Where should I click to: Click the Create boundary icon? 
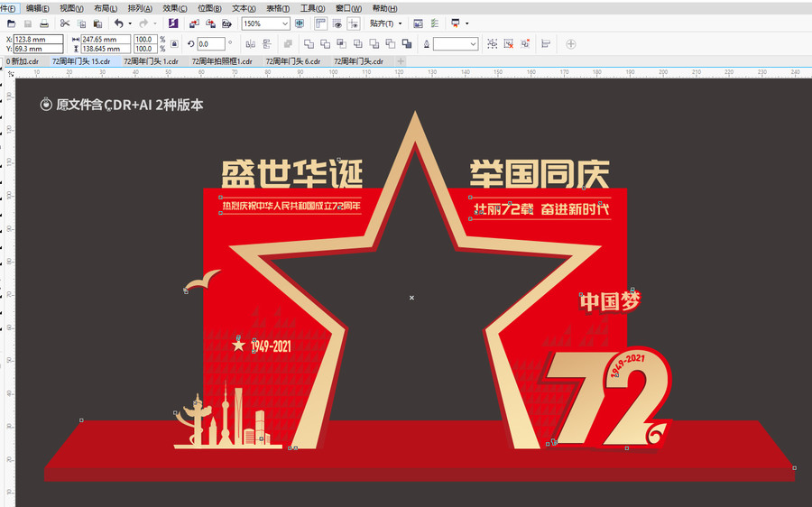(407, 44)
